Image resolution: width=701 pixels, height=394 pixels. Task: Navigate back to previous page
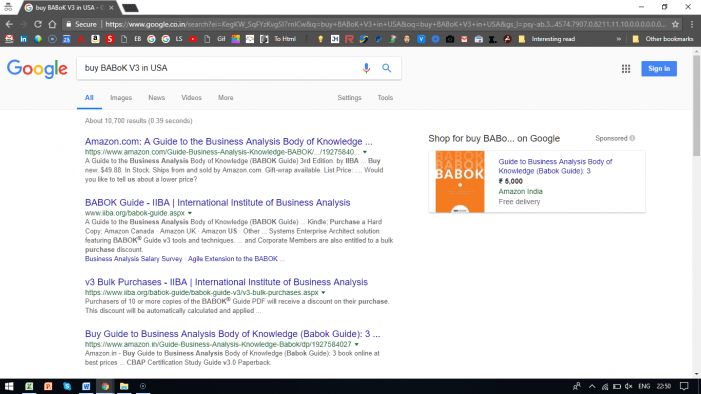pyautogui.click(x=9, y=24)
